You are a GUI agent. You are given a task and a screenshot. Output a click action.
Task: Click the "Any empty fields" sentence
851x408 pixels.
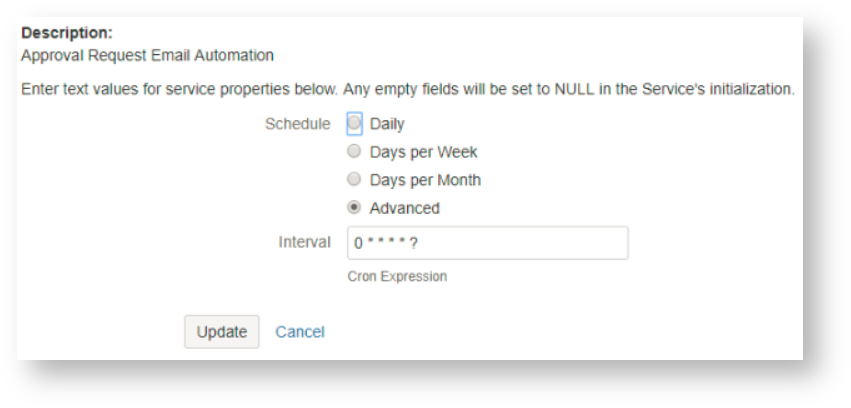point(569,91)
